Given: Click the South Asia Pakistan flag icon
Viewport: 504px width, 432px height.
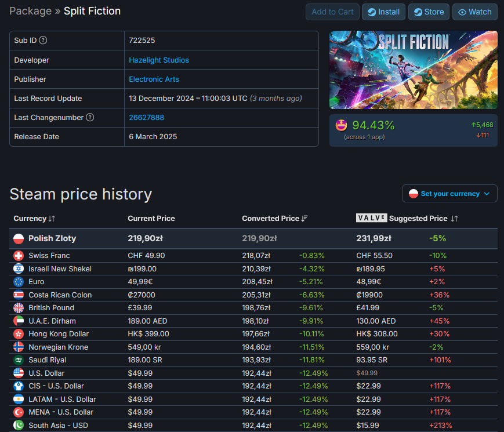Looking at the screenshot, I should (x=19, y=425).
